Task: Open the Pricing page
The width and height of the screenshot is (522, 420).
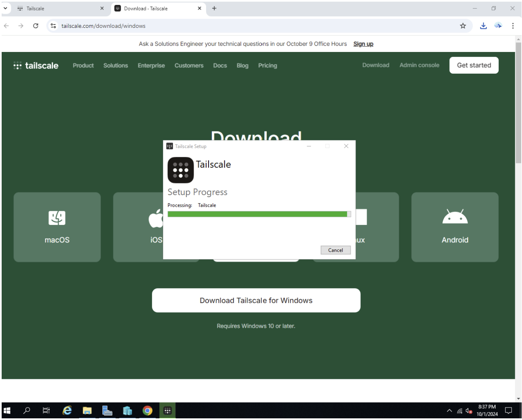Action: click(x=268, y=65)
